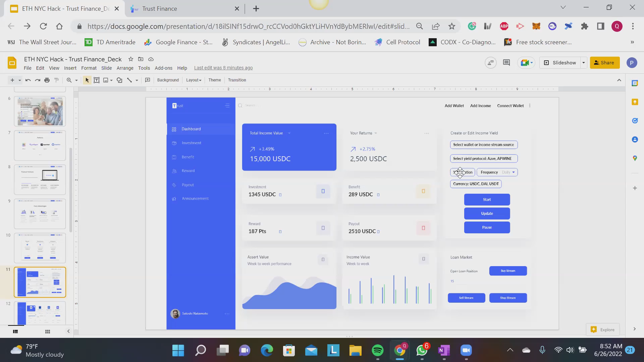Open the Insert menu
The image size is (644, 362).
click(x=70, y=68)
